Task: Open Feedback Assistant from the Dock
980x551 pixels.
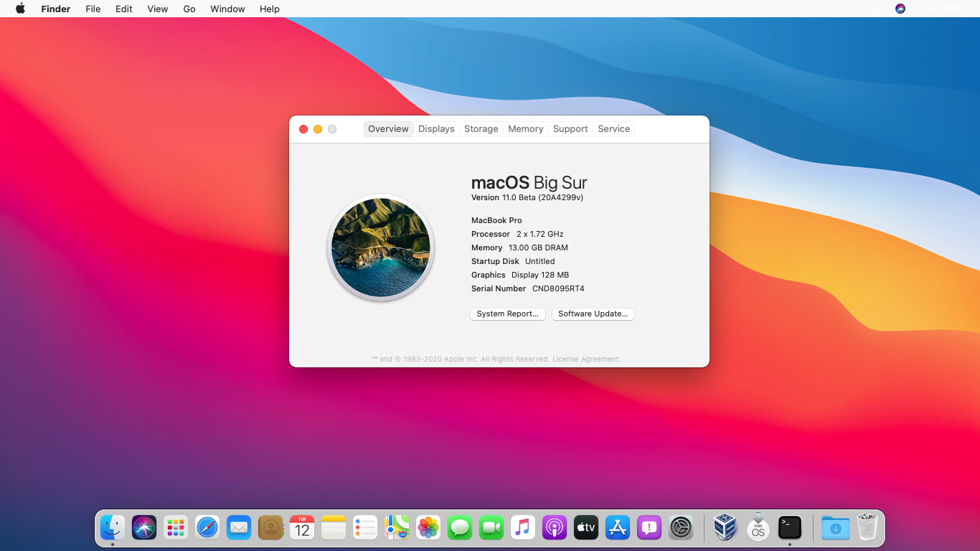Action: tap(649, 528)
